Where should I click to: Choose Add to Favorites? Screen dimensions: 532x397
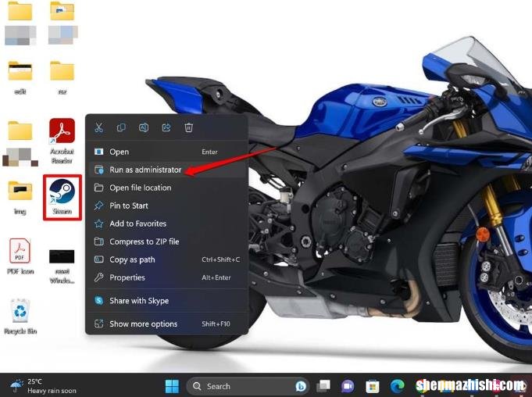click(166, 224)
